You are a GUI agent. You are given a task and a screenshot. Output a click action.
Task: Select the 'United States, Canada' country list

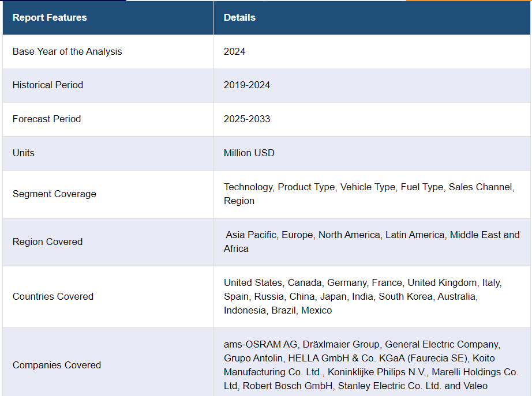(363, 297)
